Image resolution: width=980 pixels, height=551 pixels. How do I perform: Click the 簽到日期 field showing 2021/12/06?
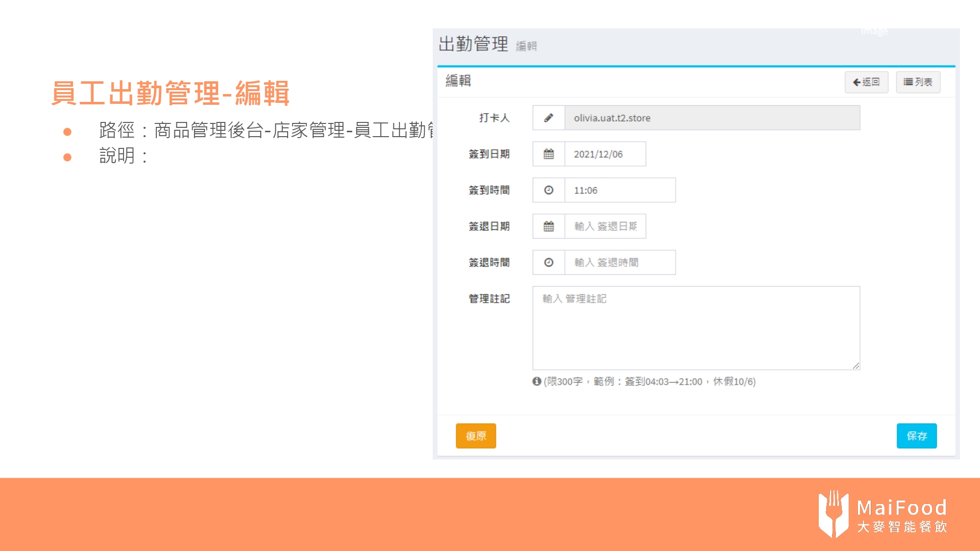(605, 154)
